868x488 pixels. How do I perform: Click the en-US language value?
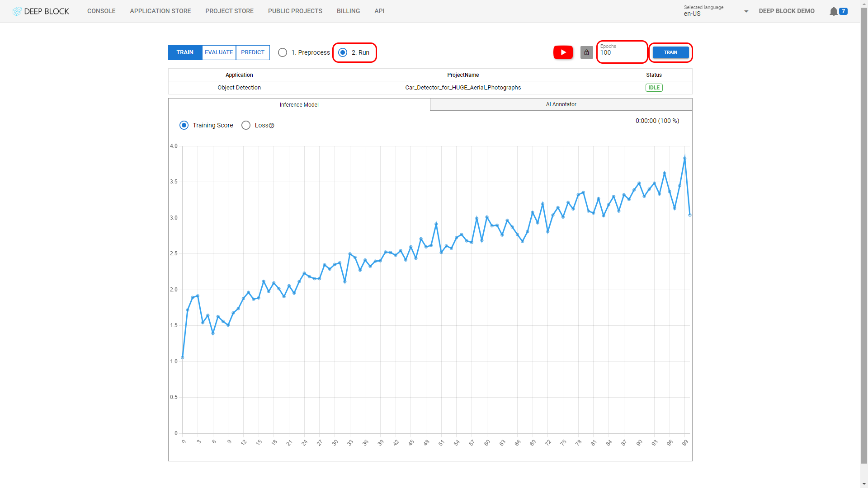point(692,14)
